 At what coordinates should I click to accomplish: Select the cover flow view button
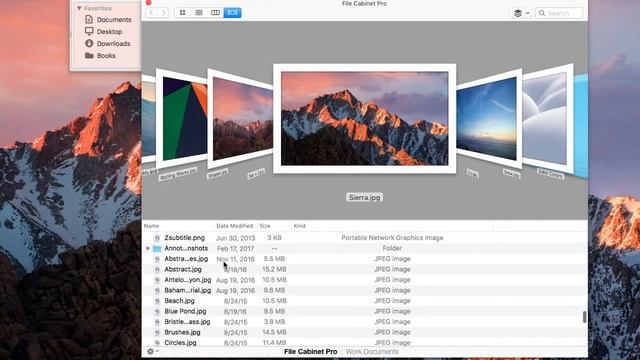(x=232, y=13)
